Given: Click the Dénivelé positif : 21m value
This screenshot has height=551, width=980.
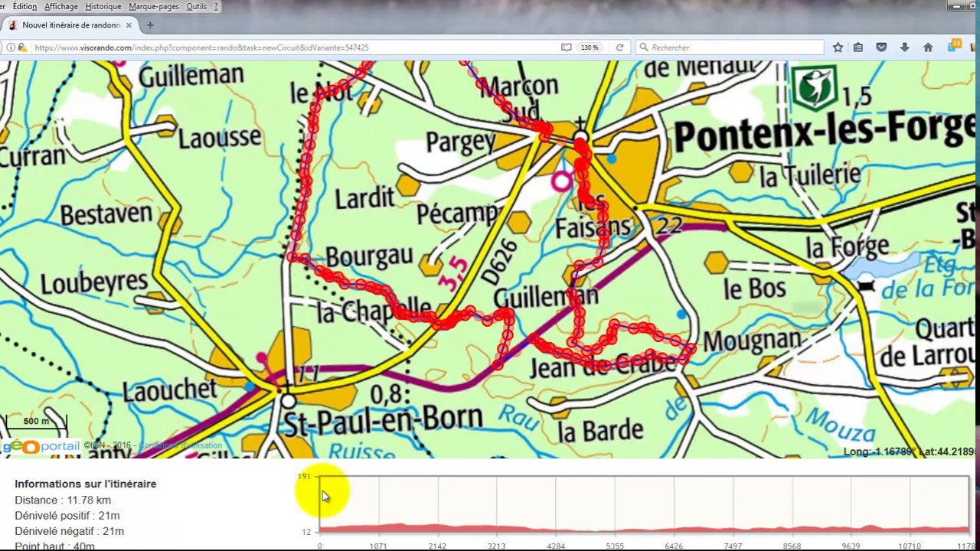Looking at the screenshot, I should click(67, 515).
